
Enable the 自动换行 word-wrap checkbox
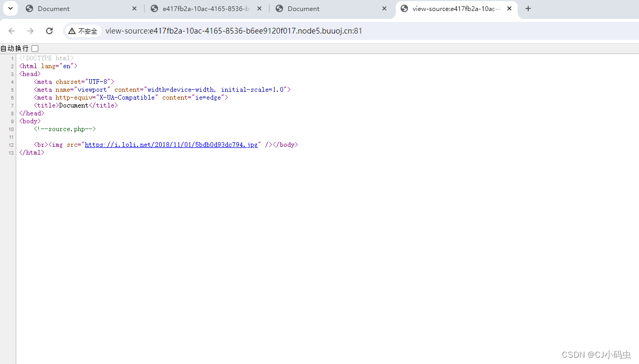coord(35,48)
